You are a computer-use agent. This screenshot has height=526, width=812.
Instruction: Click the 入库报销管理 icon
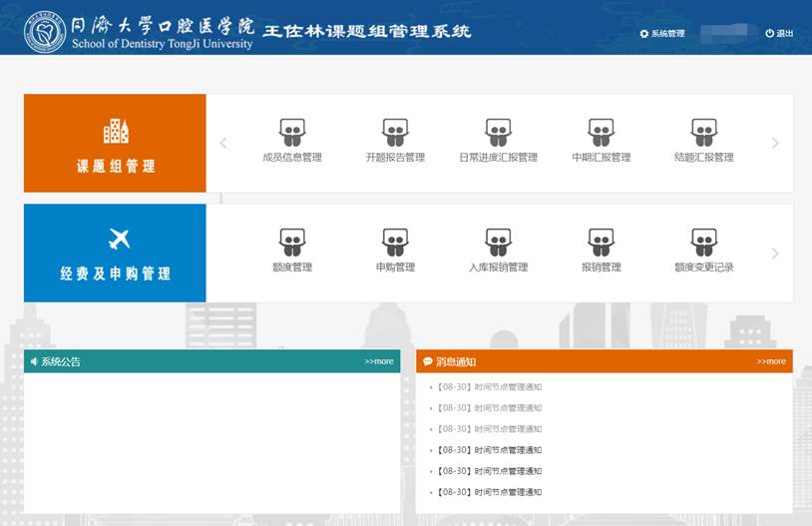click(x=498, y=243)
